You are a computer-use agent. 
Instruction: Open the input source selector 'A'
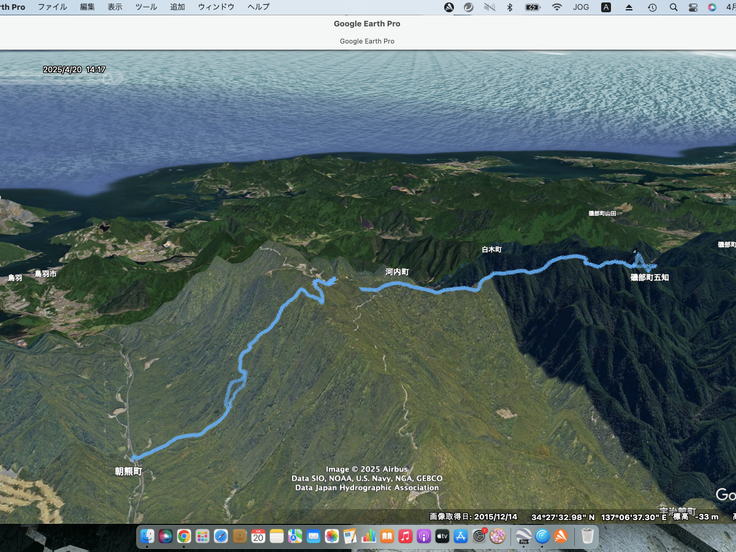[606, 7]
